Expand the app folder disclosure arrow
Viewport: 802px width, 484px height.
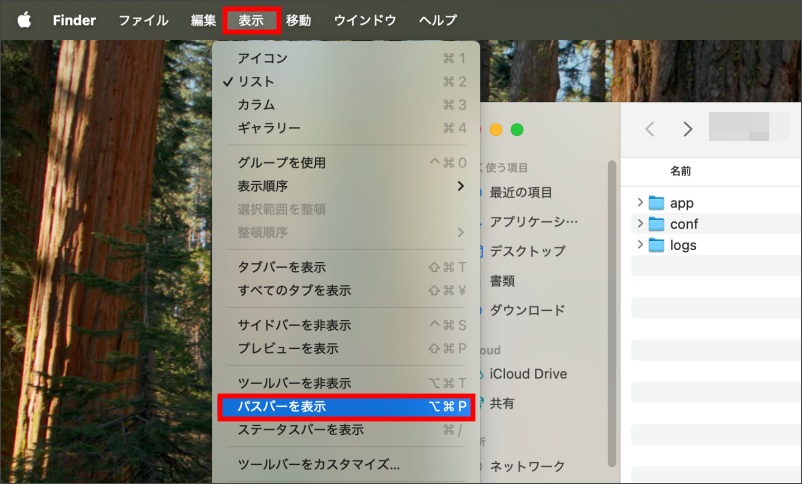coord(640,203)
